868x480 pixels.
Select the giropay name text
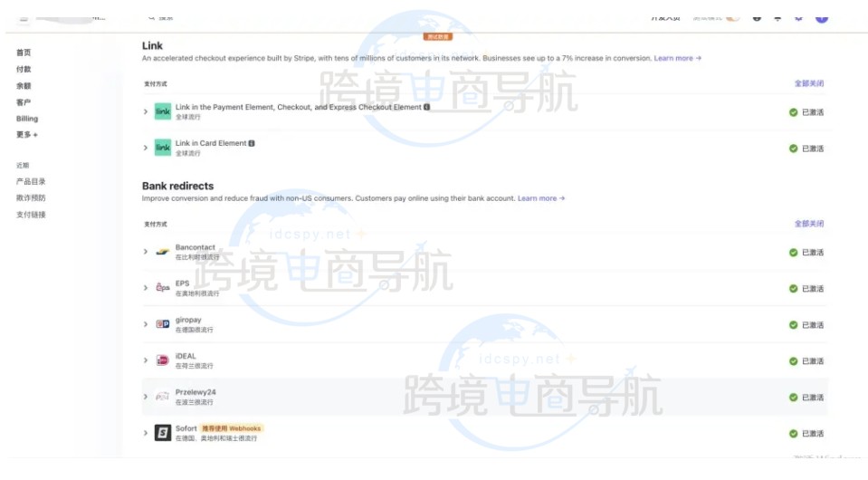188,320
